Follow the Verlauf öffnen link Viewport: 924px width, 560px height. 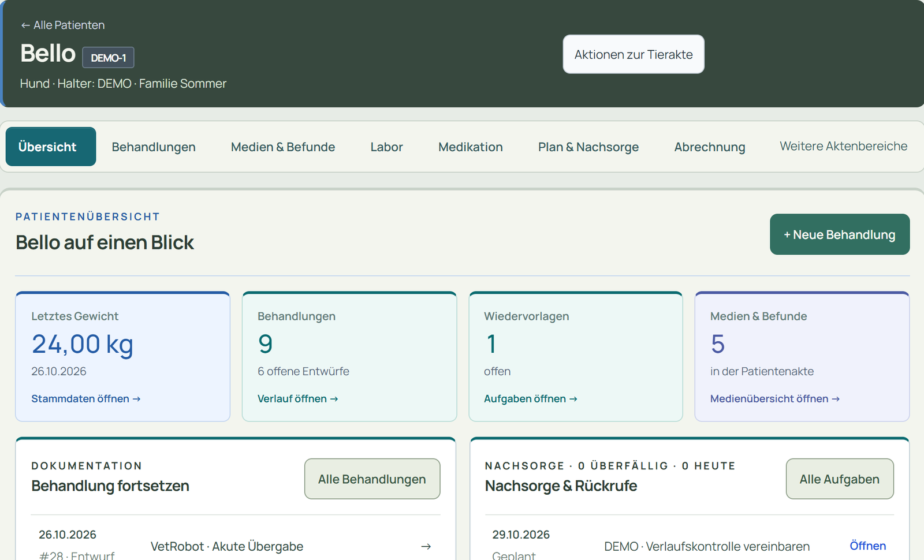point(298,399)
